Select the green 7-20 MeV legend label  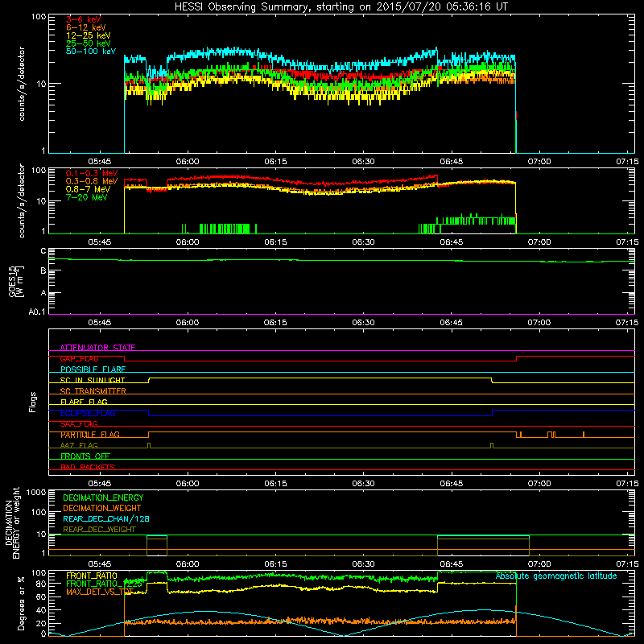(x=87, y=197)
